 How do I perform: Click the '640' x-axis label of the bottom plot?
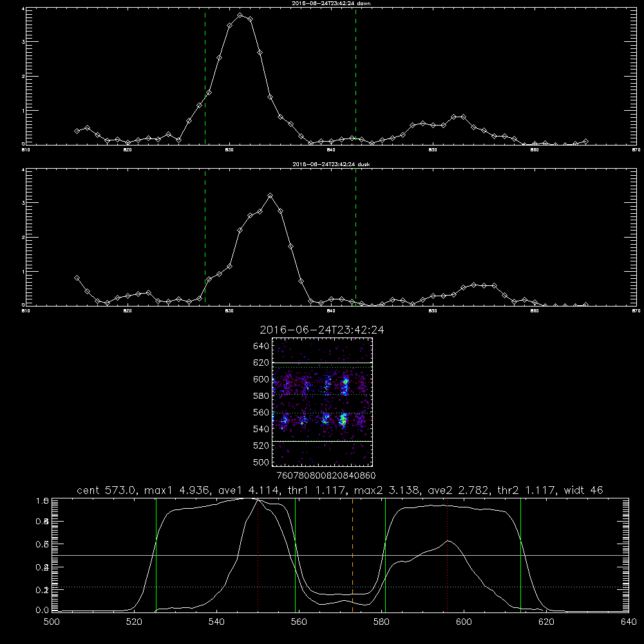(x=629, y=622)
